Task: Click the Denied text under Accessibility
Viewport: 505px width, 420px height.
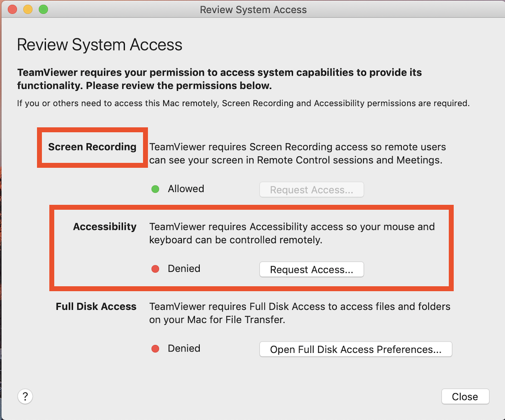Action: (x=184, y=269)
